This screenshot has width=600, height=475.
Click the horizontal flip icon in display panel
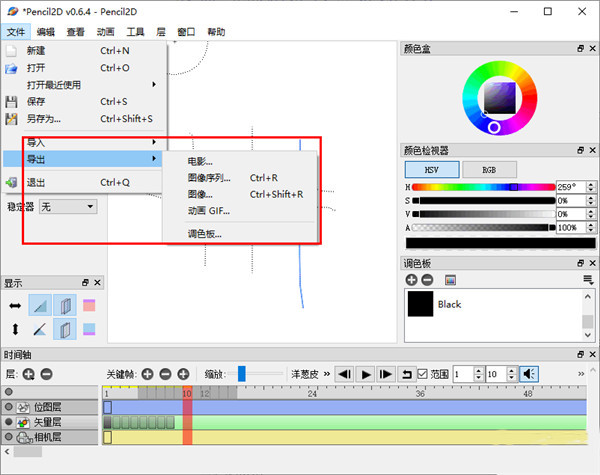15,305
